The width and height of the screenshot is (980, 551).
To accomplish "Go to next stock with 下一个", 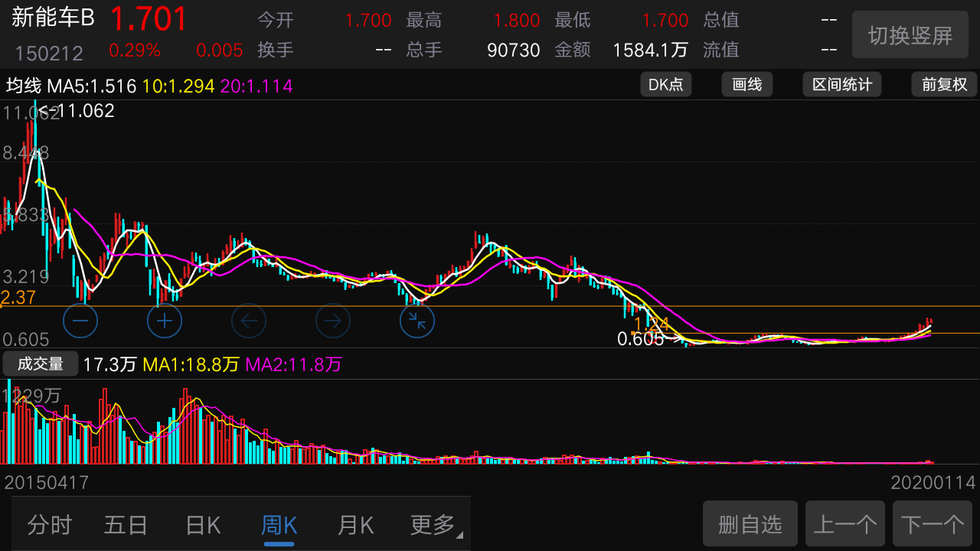I will point(933,524).
